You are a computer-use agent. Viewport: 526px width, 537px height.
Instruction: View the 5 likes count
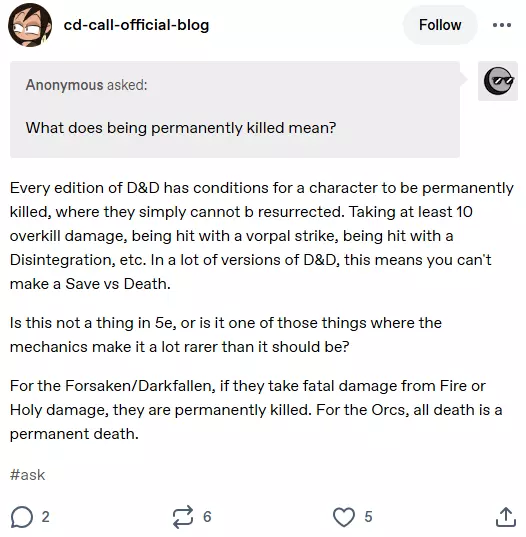(368, 517)
